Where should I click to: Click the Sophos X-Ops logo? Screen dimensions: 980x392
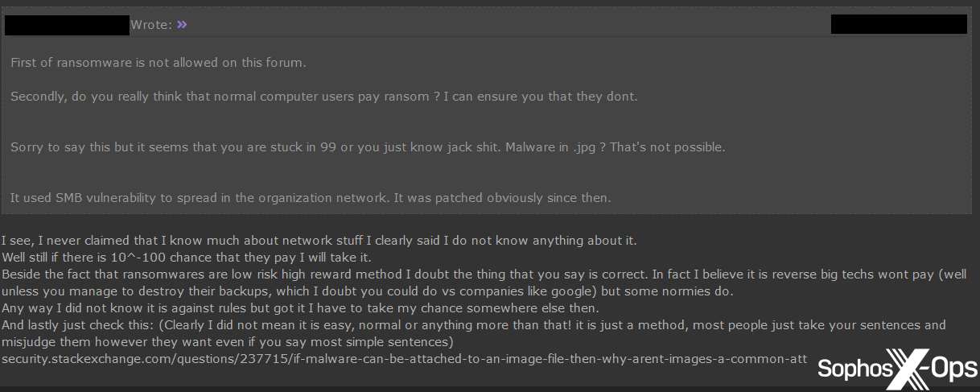coord(897,369)
